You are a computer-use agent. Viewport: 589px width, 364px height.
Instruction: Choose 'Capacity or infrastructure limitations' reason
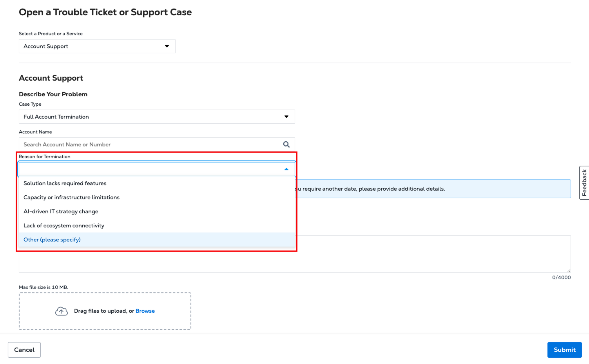[x=71, y=197]
